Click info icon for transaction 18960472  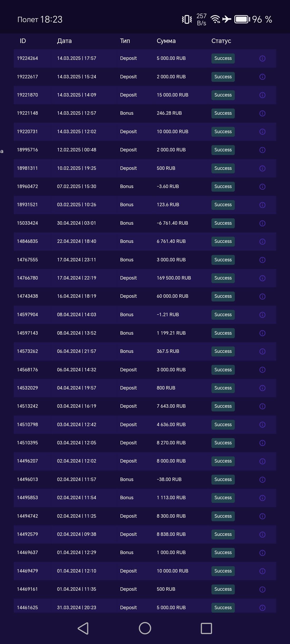tap(262, 186)
